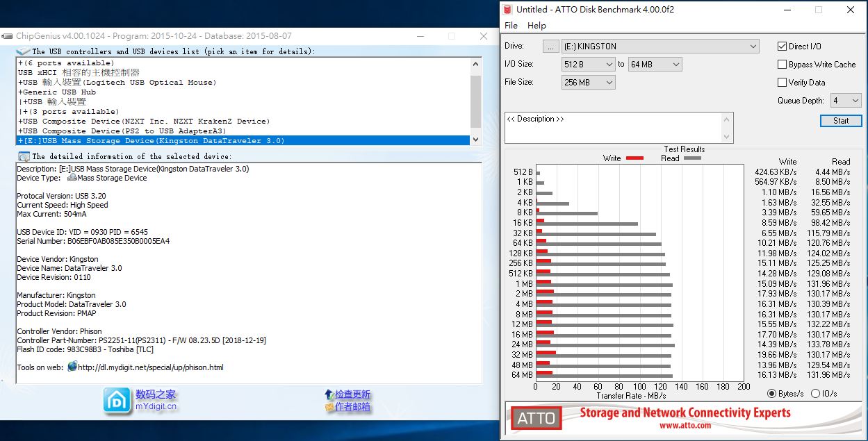Click the Protocal Version USB 3.20 line
Image resolution: width=868 pixels, height=441 pixels.
[x=63, y=196]
